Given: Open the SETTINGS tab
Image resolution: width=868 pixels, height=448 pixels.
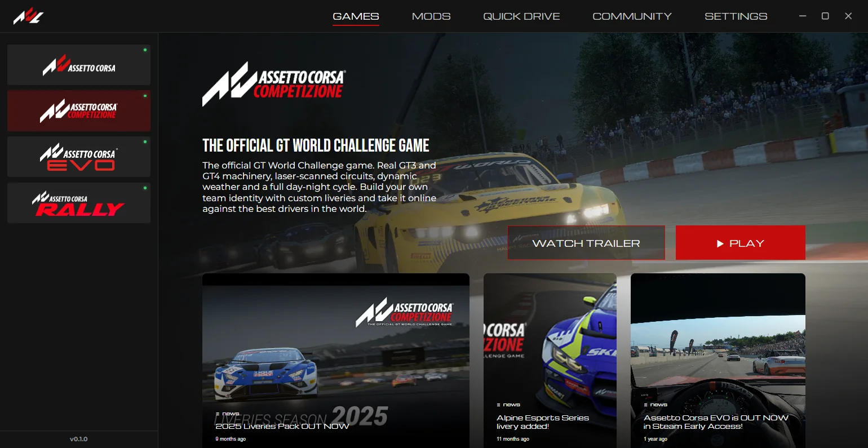Looking at the screenshot, I should click(736, 16).
